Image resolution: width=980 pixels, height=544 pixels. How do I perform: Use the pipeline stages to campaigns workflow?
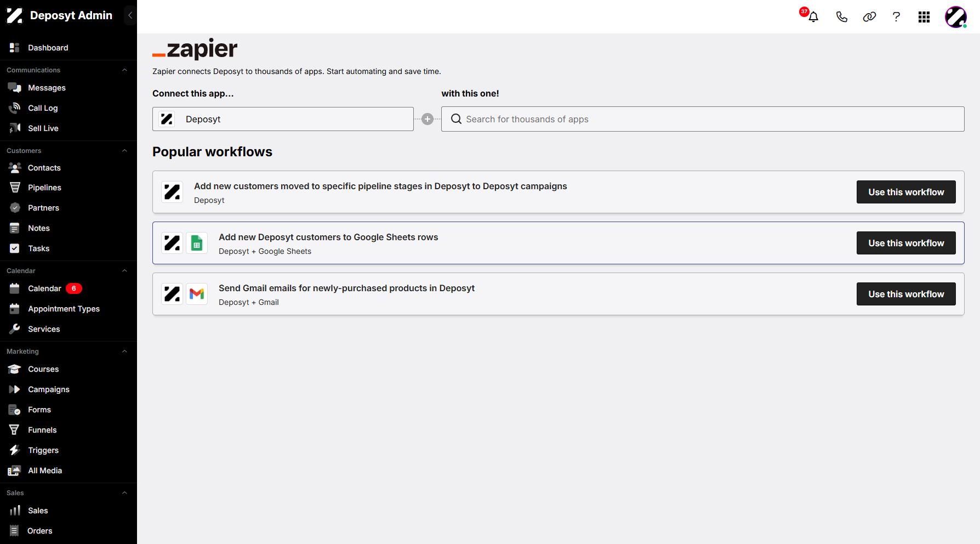(x=906, y=192)
